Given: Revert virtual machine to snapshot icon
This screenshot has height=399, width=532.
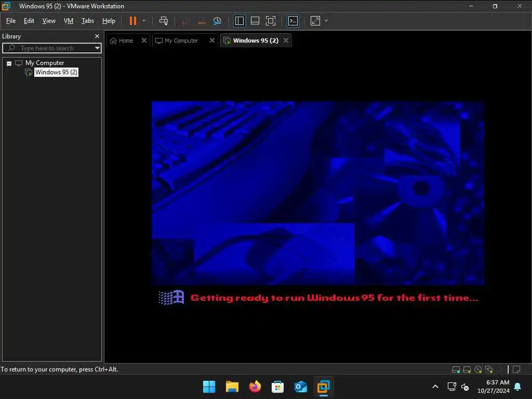Looking at the screenshot, I should coord(202,21).
